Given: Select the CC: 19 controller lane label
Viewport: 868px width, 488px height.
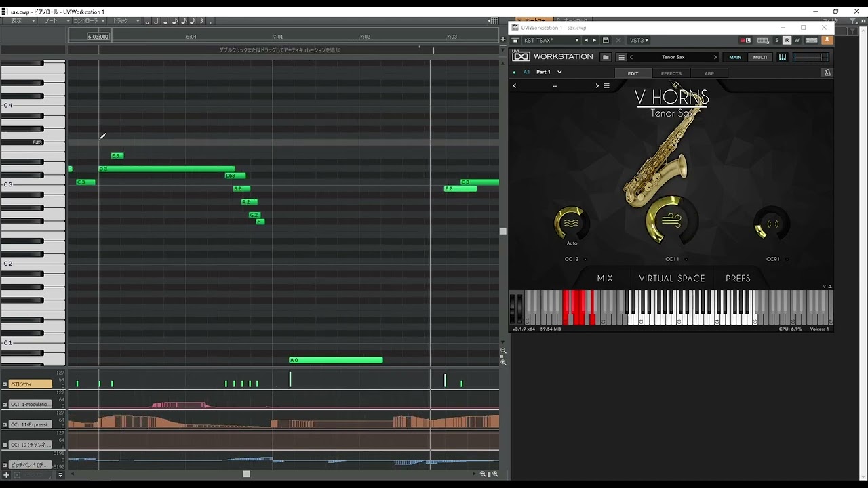Looking at the screenshot, I should pos(31,445).
